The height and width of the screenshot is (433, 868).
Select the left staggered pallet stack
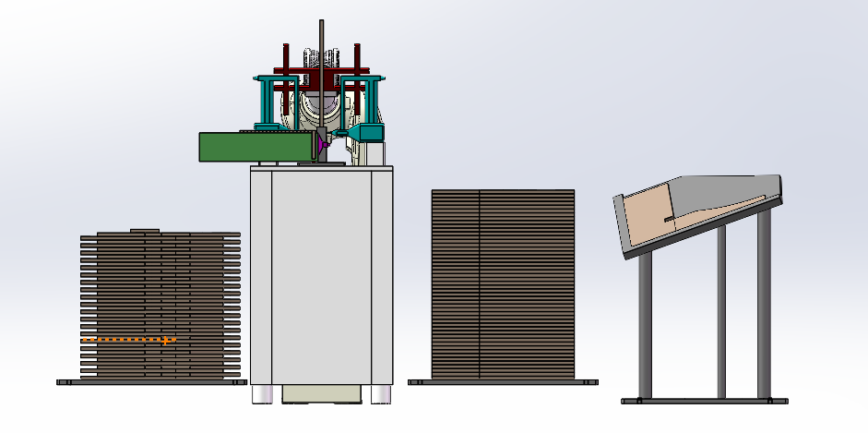click(x=161, y=306)
